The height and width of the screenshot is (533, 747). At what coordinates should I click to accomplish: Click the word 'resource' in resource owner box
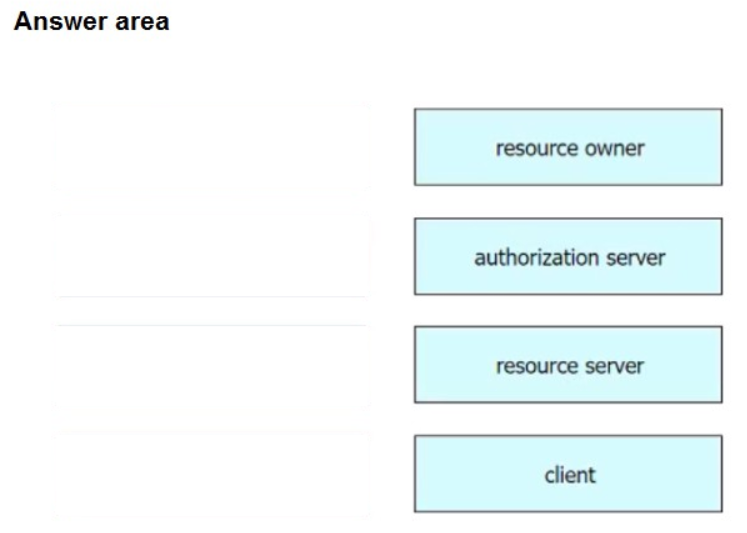[x=536, y=149]
